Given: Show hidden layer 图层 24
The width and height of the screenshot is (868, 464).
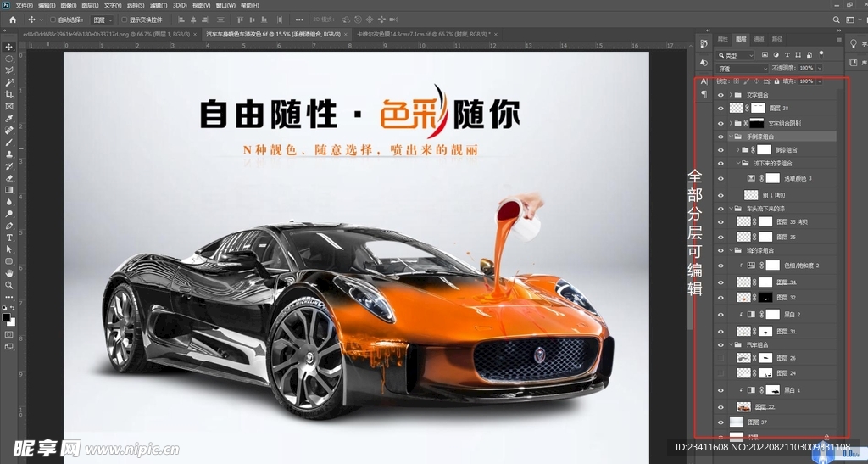Looking at the screenshot, I should (721, 373).
